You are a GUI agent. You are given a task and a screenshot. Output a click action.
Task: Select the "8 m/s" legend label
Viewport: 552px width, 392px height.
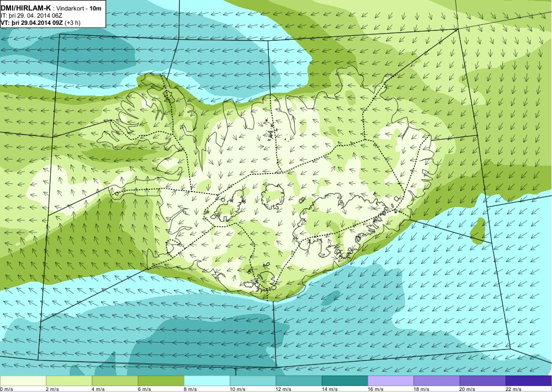point(190,389)
